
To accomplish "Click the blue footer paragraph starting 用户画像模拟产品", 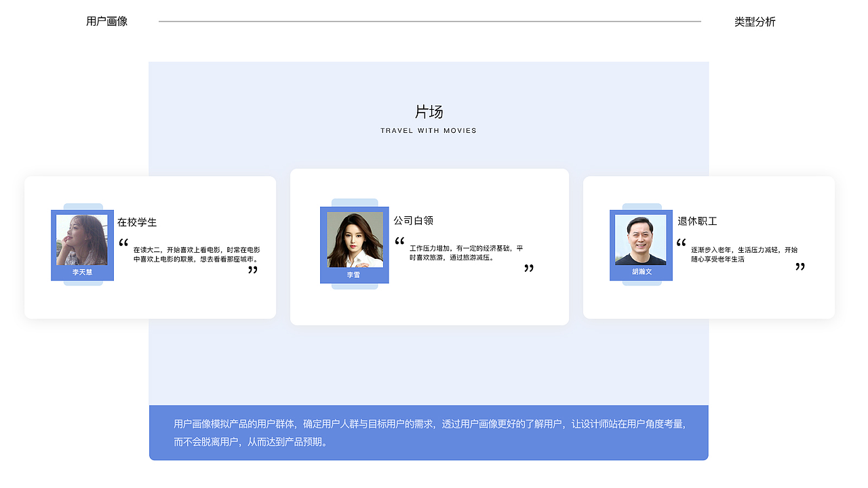I will tap(430, 433).
